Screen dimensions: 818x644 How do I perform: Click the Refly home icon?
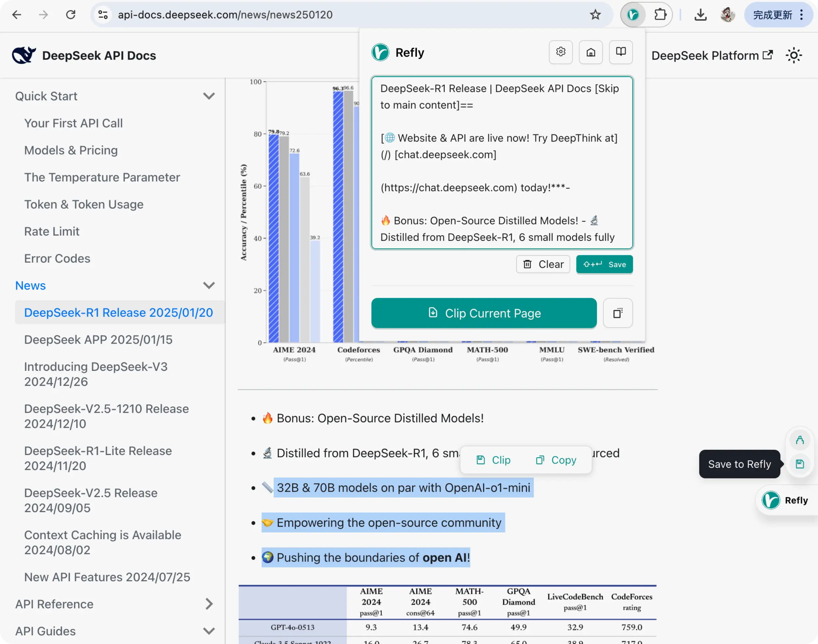[591, 52]
